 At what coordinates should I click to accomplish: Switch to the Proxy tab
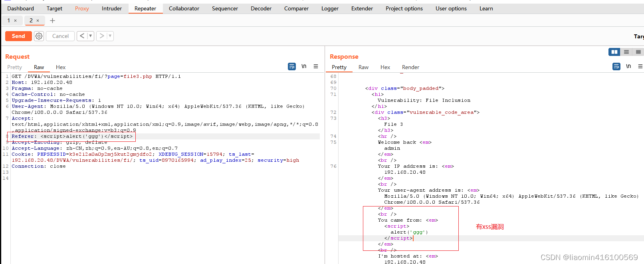82,8
